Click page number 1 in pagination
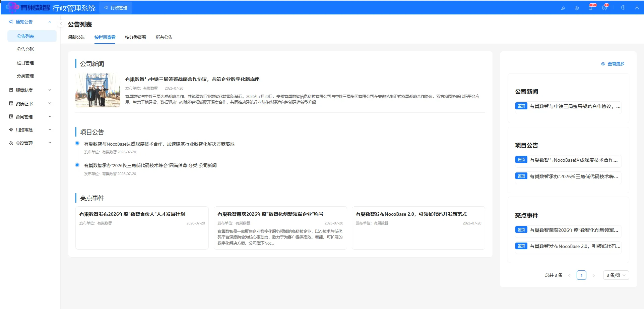Viewport: 644px width, 309px height. tap(581, 275)
